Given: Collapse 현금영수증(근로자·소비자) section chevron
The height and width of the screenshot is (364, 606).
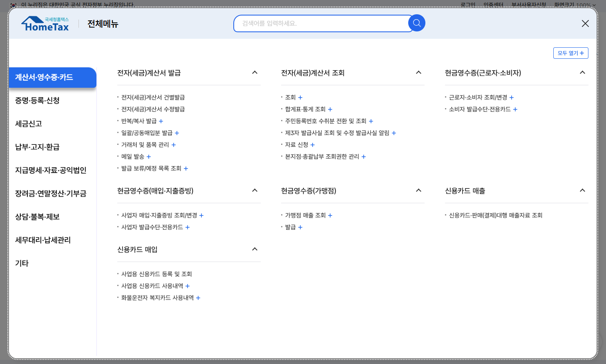Looking at the screenshot, I should coord(582,73).
